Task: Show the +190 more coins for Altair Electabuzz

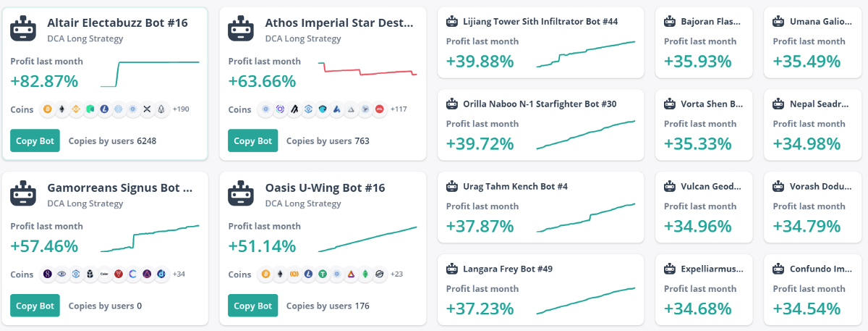Action: (x=180, y=109)
